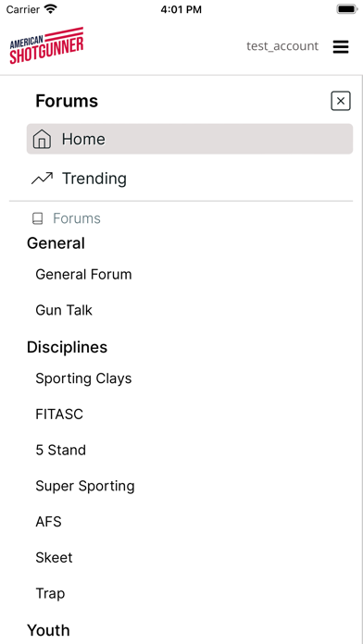Click the Trending arrow icon
This screenshot has width=363, height=644.
(x=42, y=179)
